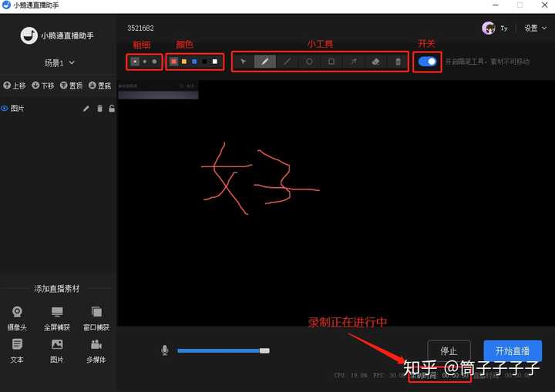Viewport: 555px width, 392px height.
Task: Mute the microphone icon
Action: coord(165,350)
